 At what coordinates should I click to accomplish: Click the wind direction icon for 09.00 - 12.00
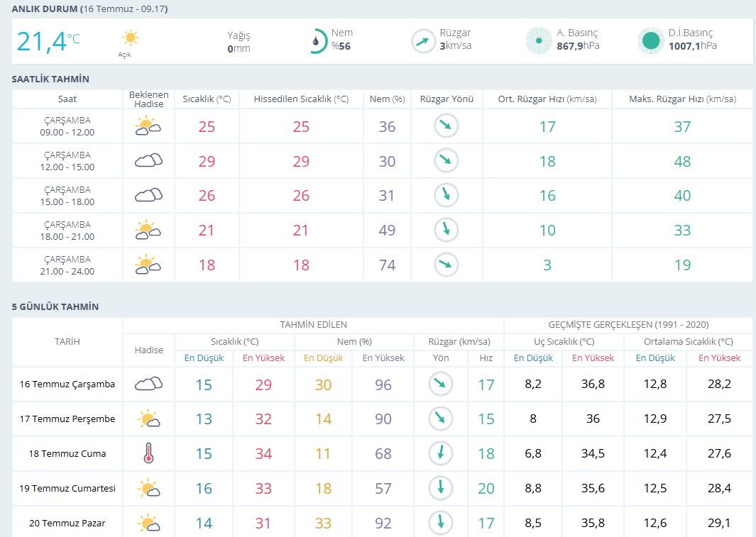(x=447, y=126)
